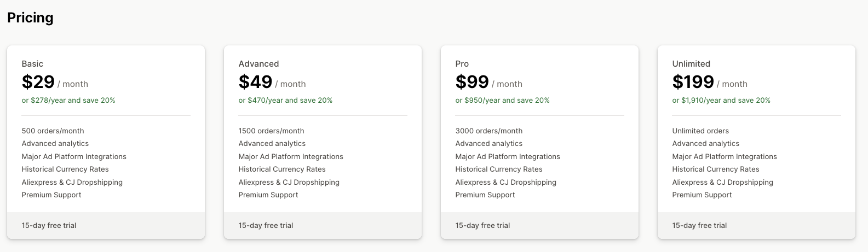The image size is (868, 252).
Task: Click the Advanced plan title
Action: pyautogui.click(x=258, y=64)
